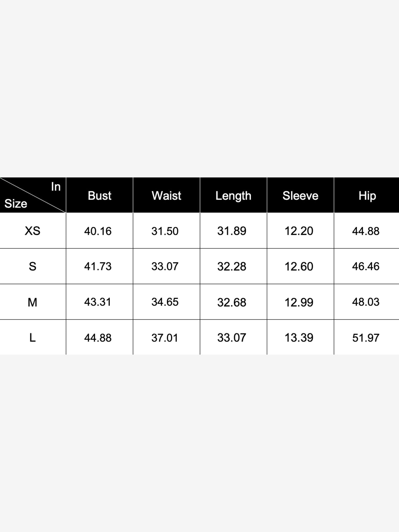
Task: Click the Hip column header
Action: click(367, 196)
